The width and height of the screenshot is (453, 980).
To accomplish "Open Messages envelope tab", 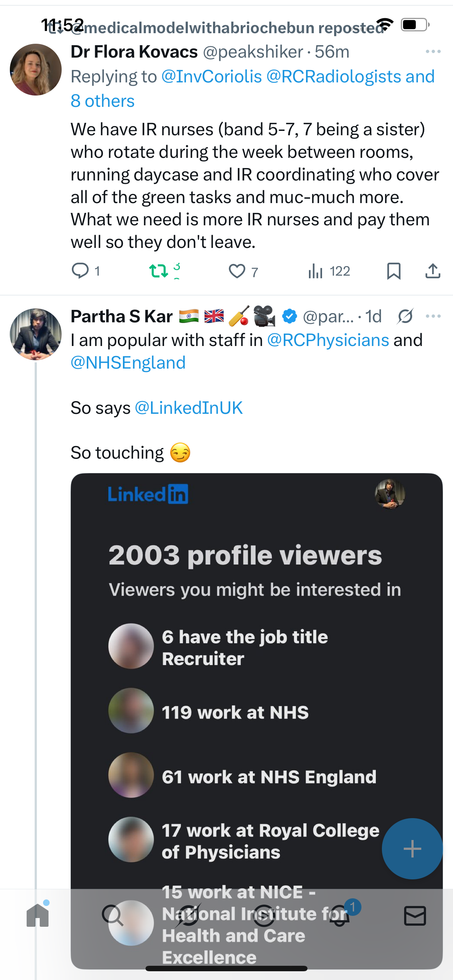I will coord(415,915).
